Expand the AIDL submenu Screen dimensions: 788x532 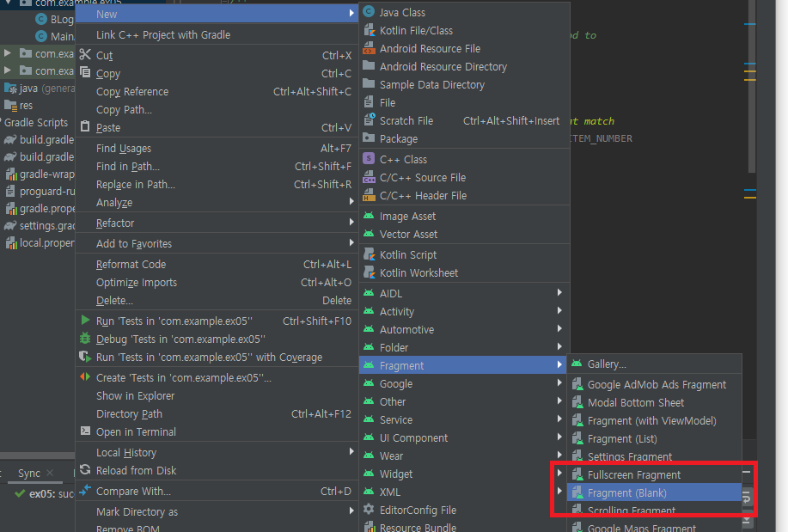click(x=465, y=293)
